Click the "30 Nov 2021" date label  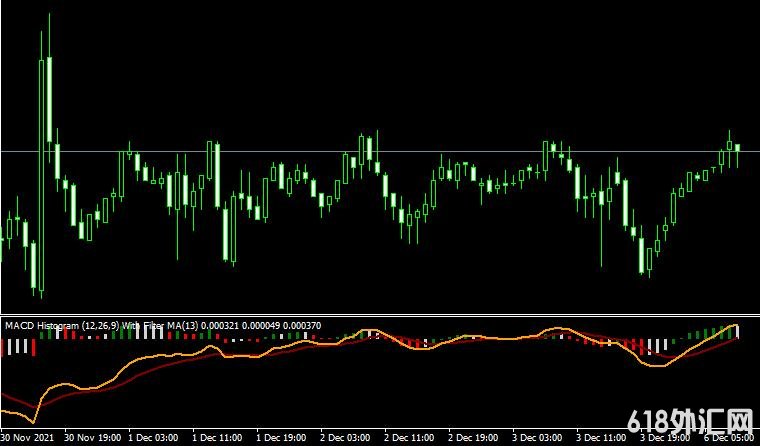[x=26, y=437]
